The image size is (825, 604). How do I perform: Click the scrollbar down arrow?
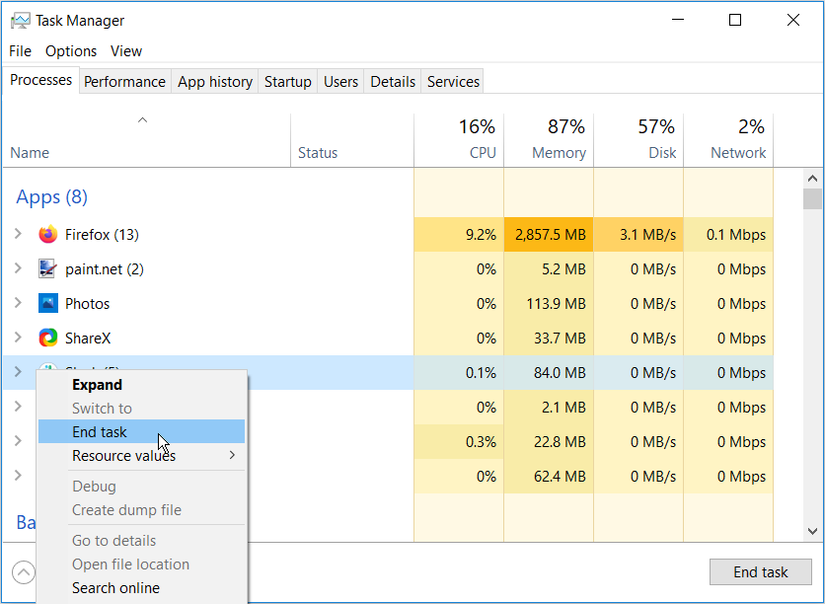(x=812, y=531)
